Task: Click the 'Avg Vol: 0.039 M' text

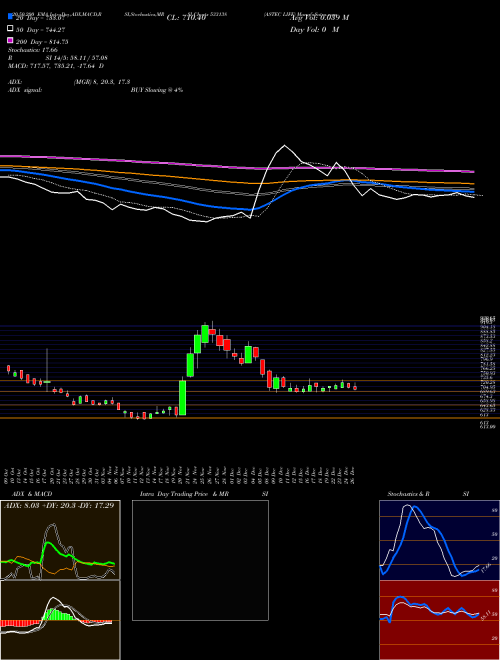Action: pos(319,18)
